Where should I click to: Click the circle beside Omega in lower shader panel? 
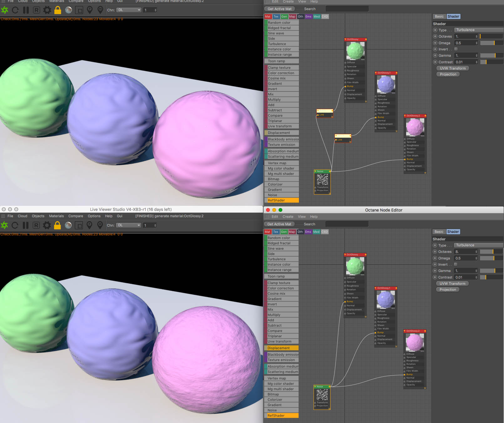click(x=435, y=258)
